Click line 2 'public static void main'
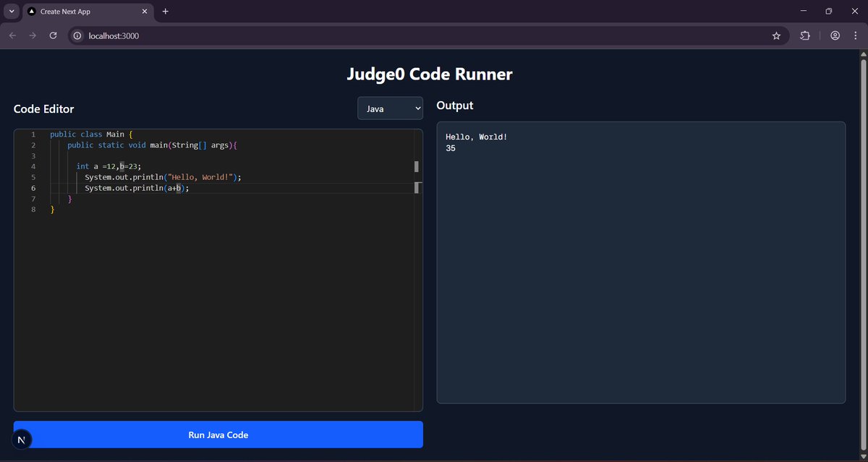868x462 pixels. pos(152,145)
